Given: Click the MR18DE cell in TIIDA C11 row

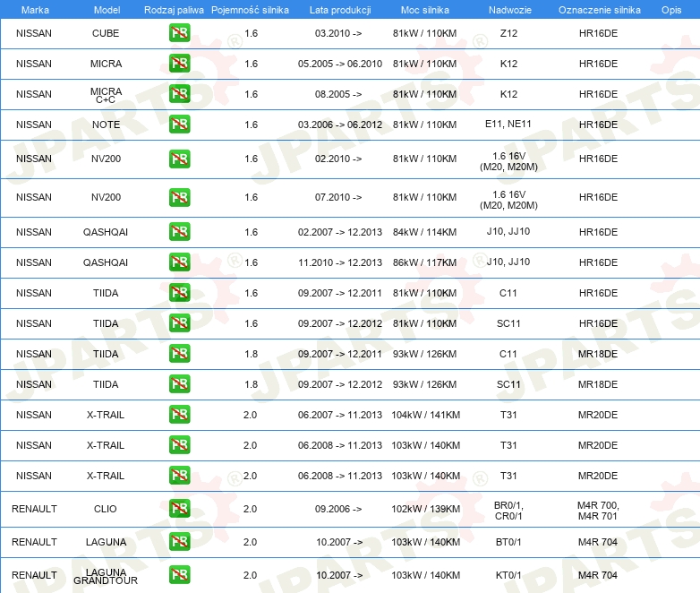Looking at the screenshot, I should coord(598,354).
